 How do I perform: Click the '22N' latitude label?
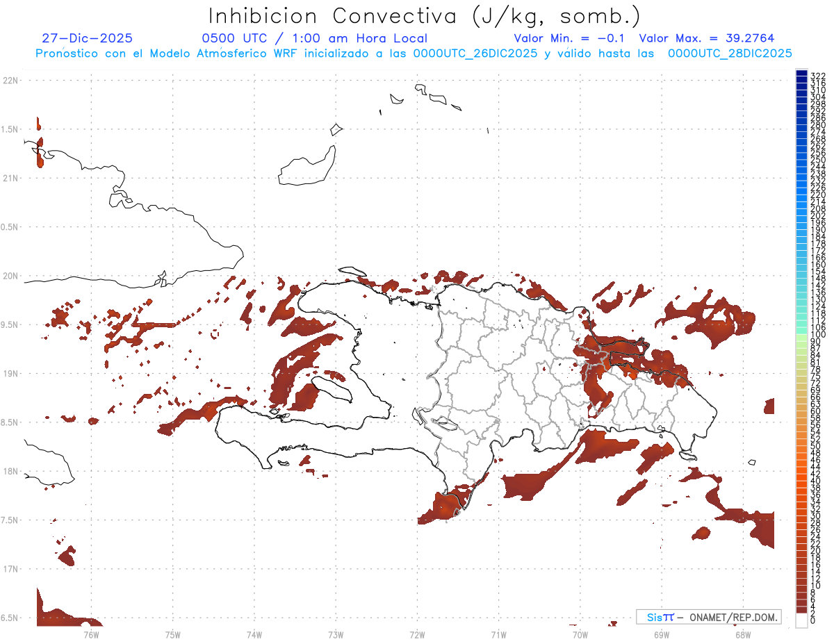pos(10,81)
